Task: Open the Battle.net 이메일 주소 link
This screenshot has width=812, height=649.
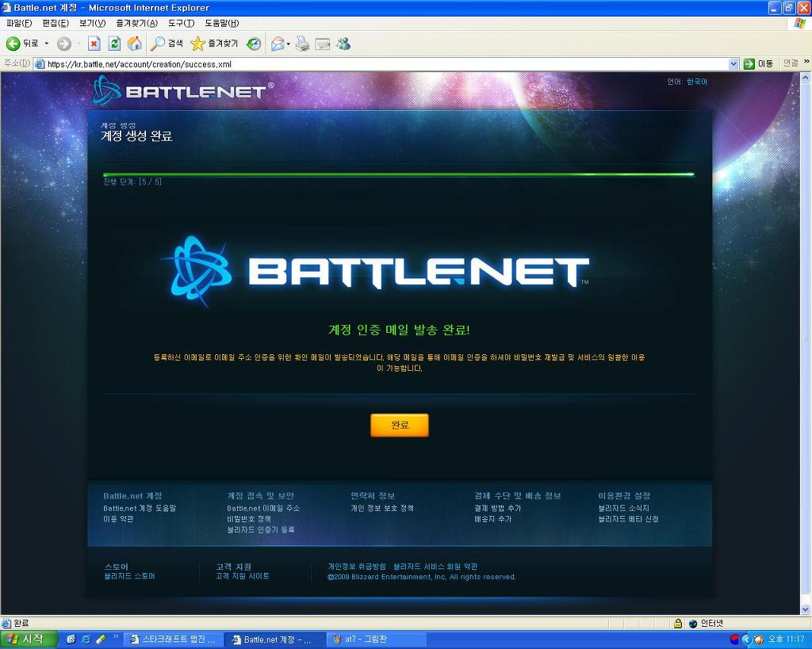Action: point(263,508)
